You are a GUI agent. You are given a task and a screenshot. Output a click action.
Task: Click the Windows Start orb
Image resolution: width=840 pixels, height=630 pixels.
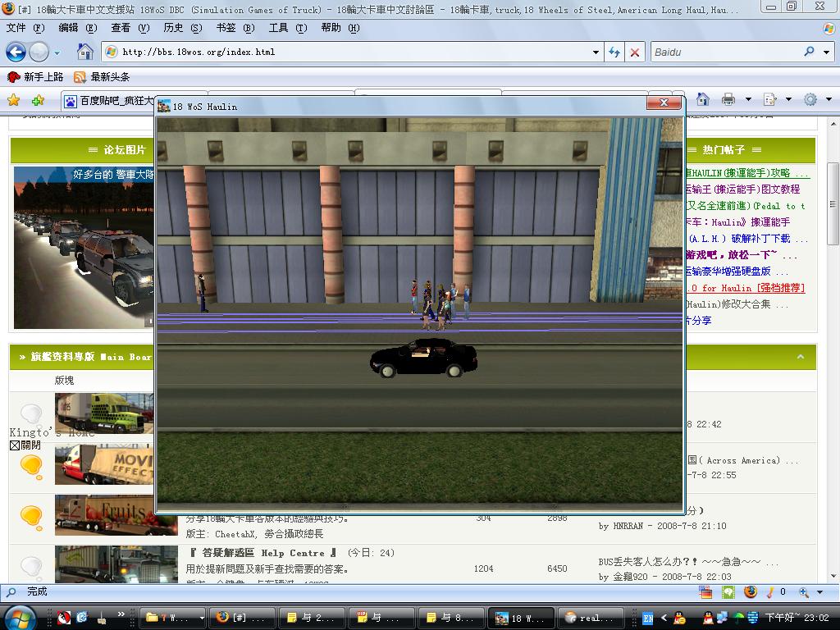point(20,617)
